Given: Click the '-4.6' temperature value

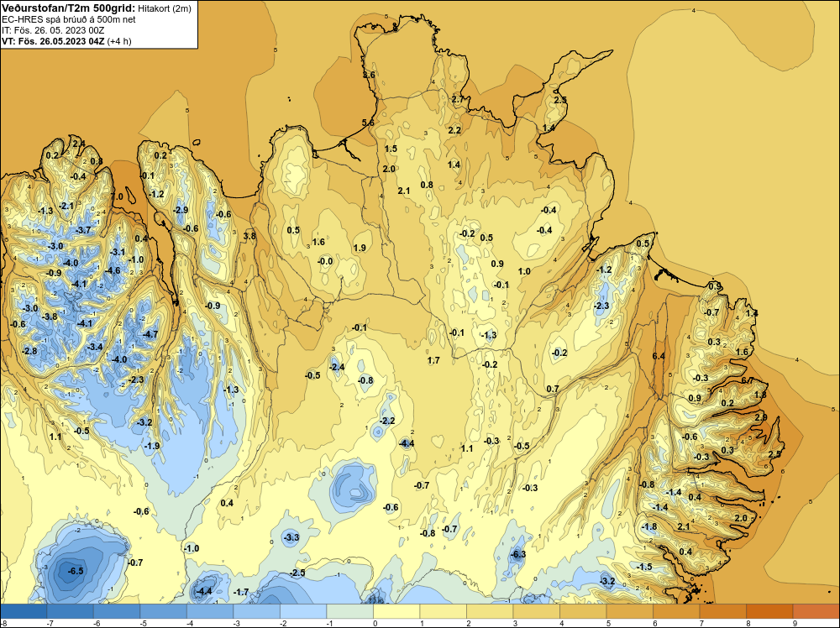Looking at the screenshot, I should coord(113,270).
